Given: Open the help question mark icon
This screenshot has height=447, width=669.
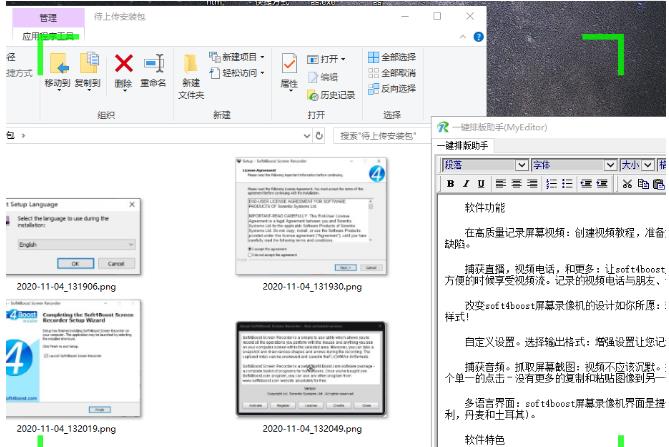Looking at the screenshot, I should (x=479, y=37).
